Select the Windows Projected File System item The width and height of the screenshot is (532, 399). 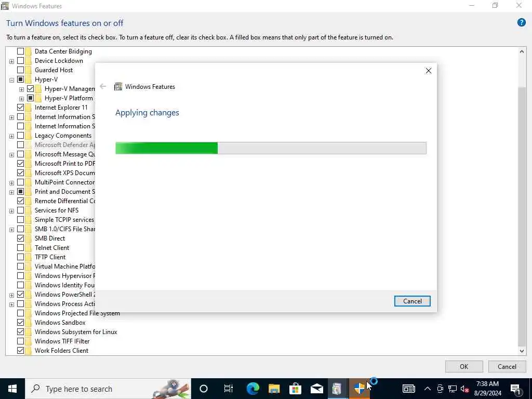pos(77,313)
